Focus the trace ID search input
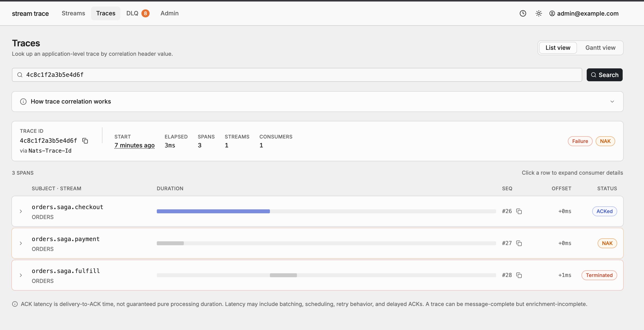Screen dimensions: 644x330 (x=297, y=75)
